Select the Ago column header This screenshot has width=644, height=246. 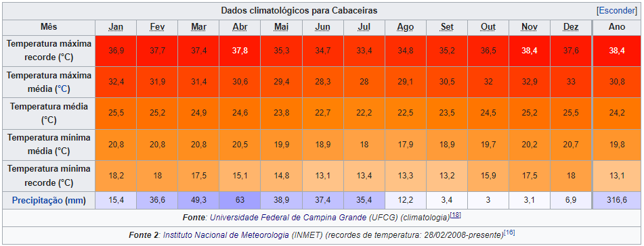(x=406, y=28)
